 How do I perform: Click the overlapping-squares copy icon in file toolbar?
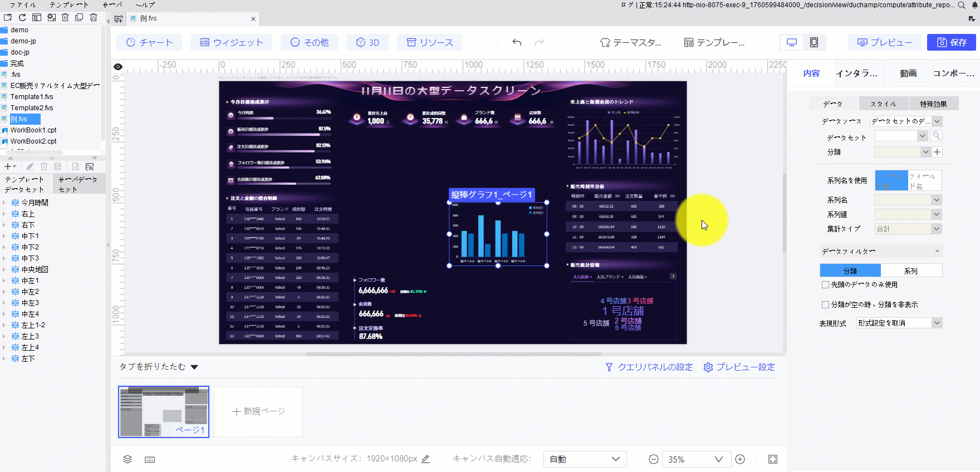coord(79,18)
